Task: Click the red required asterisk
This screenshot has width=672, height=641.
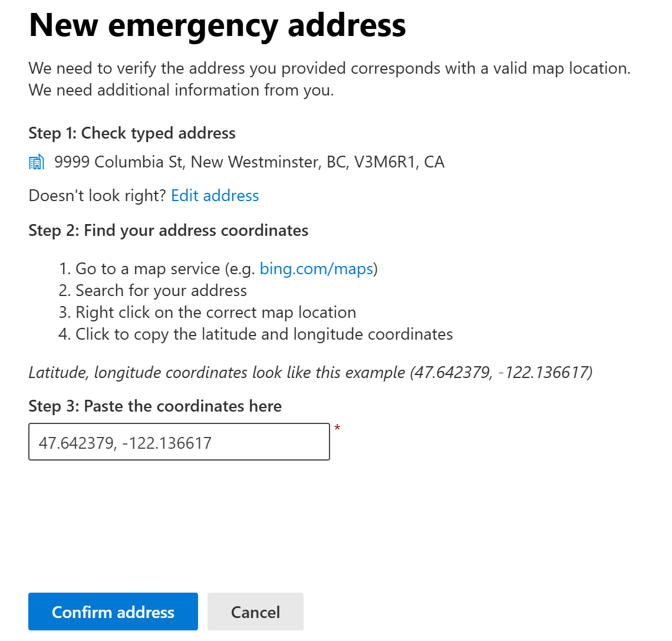Action: click(337, 429)
